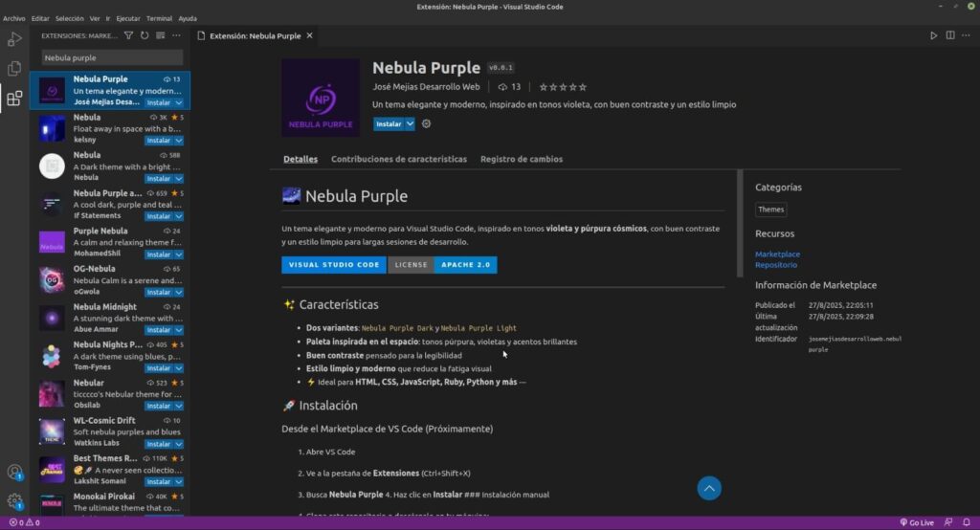Click the run icon in editor toolbar
Screen dimensions: 980x530
coord(933,35)
